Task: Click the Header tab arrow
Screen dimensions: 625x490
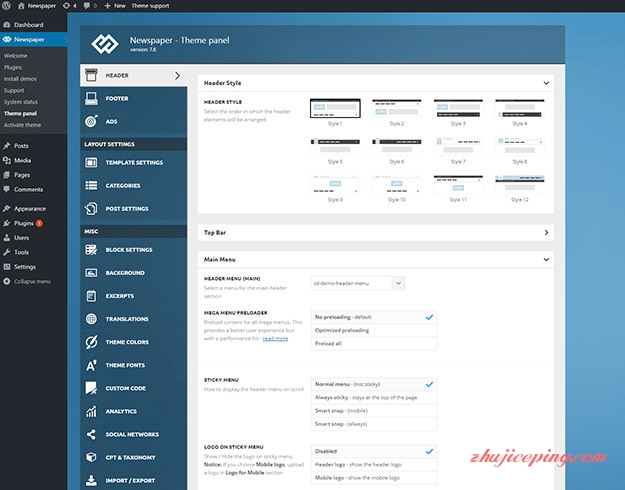Action: 177,75
